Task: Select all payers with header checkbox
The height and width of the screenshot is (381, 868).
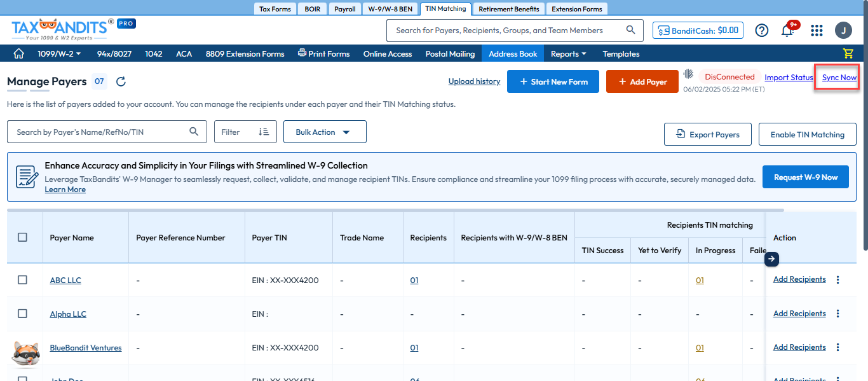Action: (x=22, y=237)
